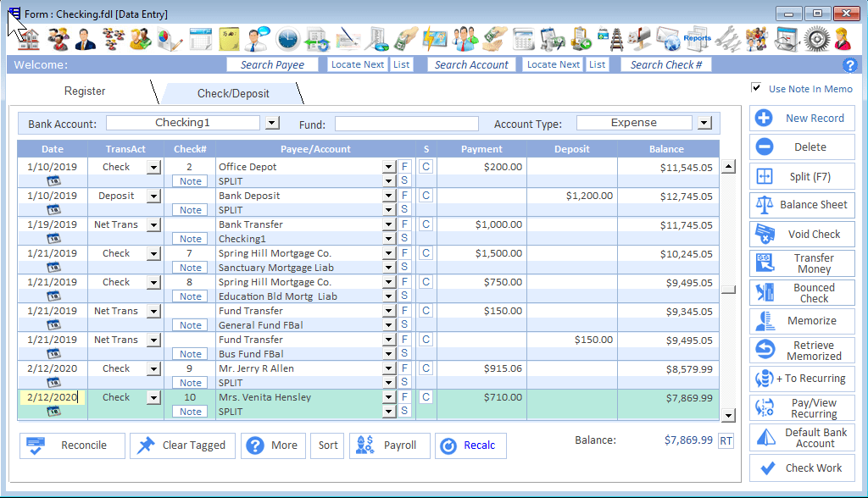The width and height of the screenshot is (868, 498).
Task: Toggle cleared C box for the $150.00 deposit row
Action: tap(426, 339)
